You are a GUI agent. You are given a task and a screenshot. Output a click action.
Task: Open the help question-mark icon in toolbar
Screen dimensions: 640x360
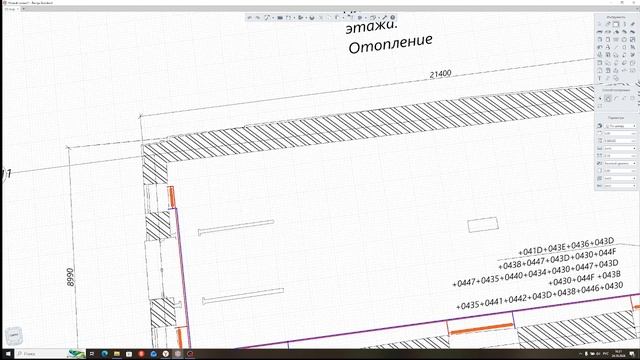tap(393, 18)
